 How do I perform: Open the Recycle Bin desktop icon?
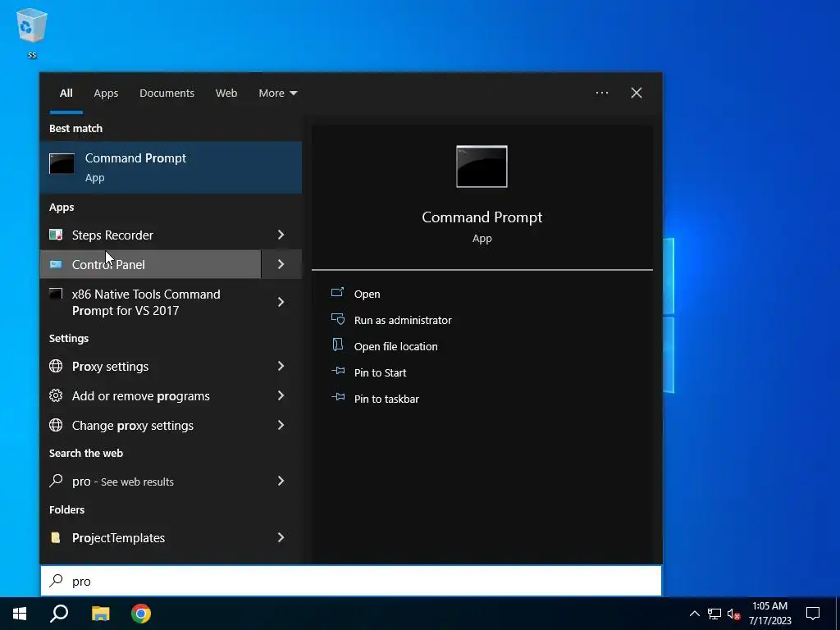click(32, 32)
